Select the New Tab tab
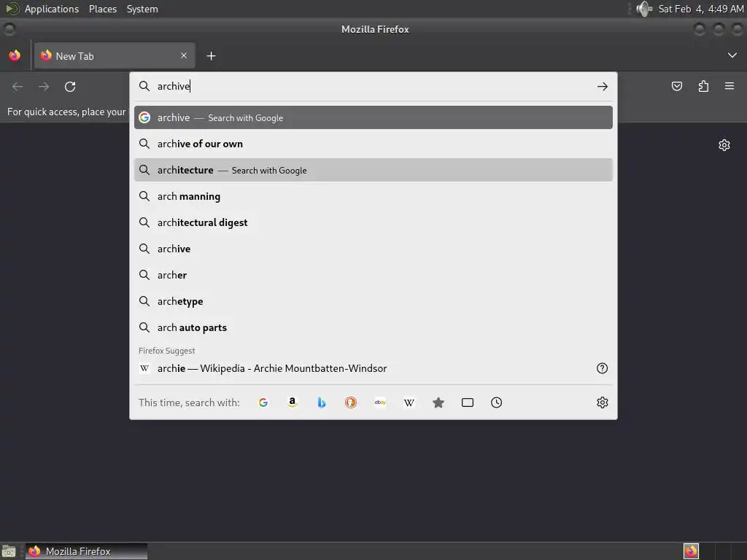The width and height of the screenshot is (747, 560). coord(115,55)
